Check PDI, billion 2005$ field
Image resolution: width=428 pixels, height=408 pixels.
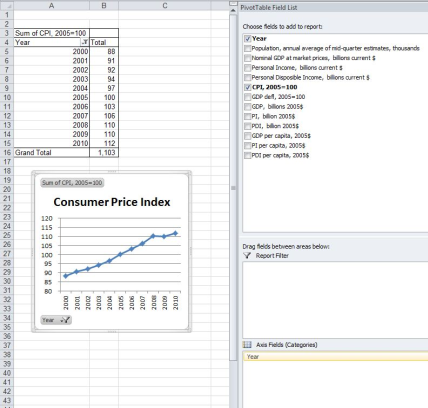click(x=248, y=126)
